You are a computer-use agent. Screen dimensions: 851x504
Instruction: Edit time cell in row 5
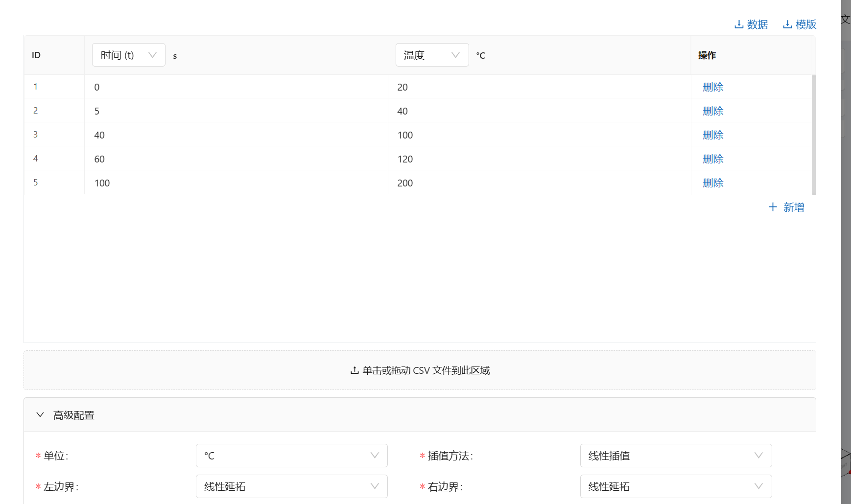coord(236,183)
